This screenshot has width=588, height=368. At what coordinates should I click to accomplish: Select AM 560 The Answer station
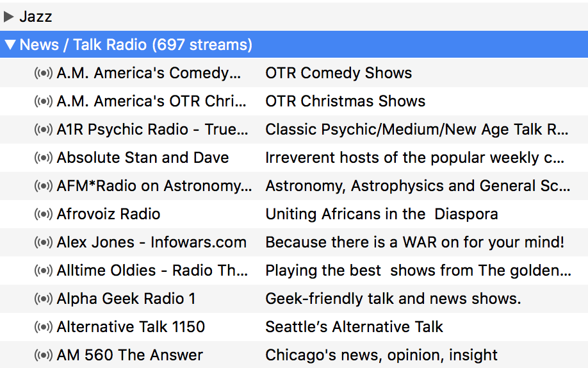pos(130,355)
